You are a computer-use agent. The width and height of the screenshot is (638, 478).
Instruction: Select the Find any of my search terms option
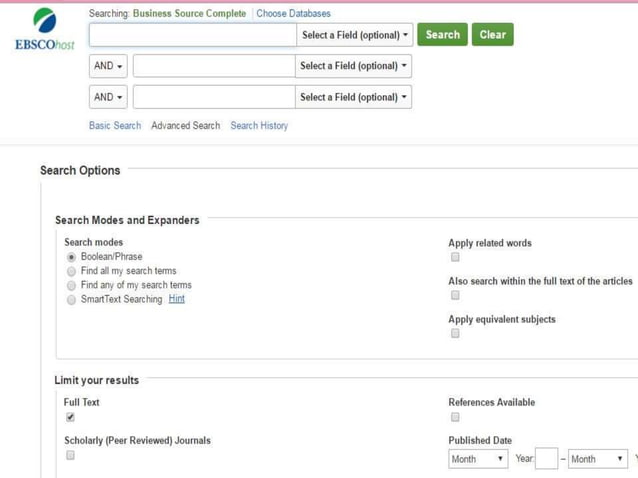click(71, 285)
